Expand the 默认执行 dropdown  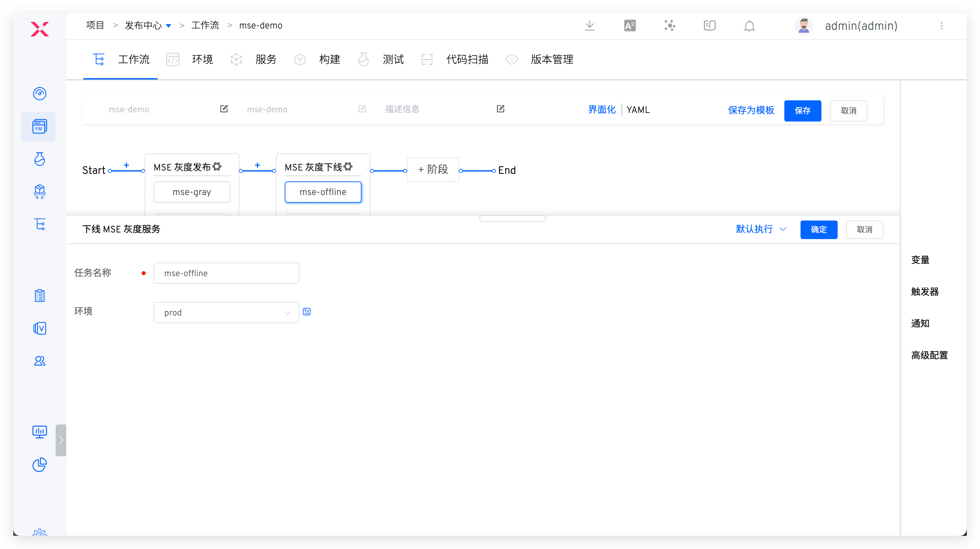761,229
